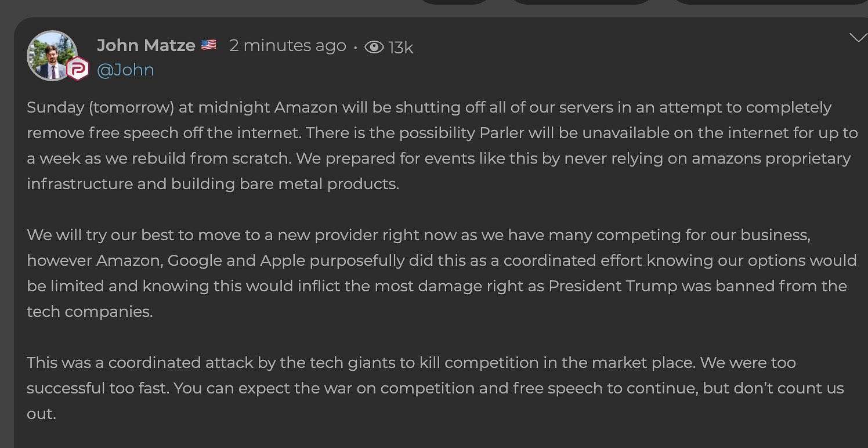Click the paragraph starting "This was a coordinated attack"

pyautogui.click(x=435, y=388)
